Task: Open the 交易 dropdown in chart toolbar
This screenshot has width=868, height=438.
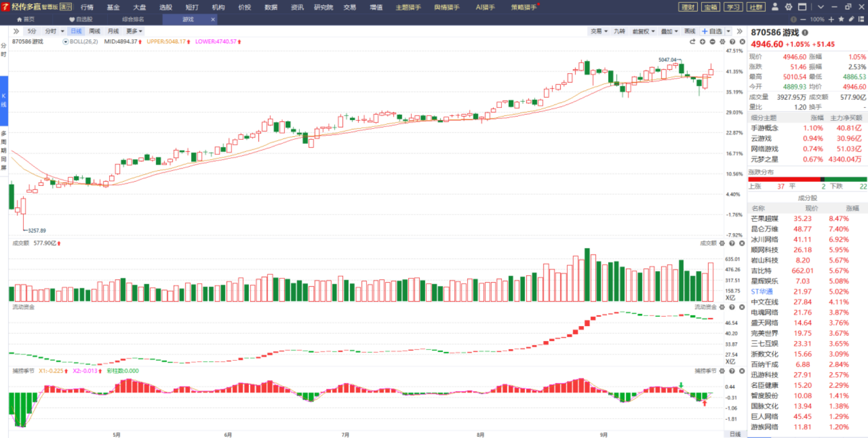Action: click(599, 31)
